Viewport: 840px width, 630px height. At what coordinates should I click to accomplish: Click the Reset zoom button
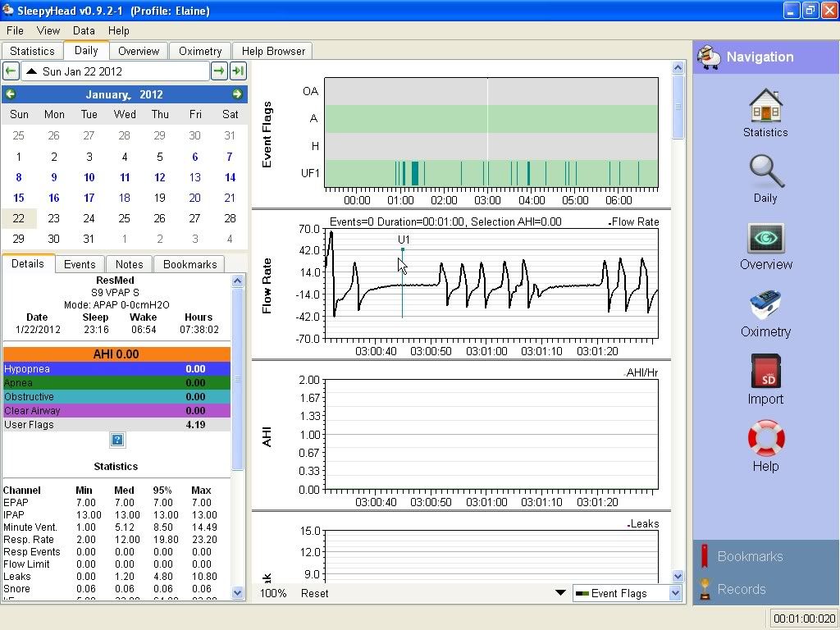click(x=314, y=593)
